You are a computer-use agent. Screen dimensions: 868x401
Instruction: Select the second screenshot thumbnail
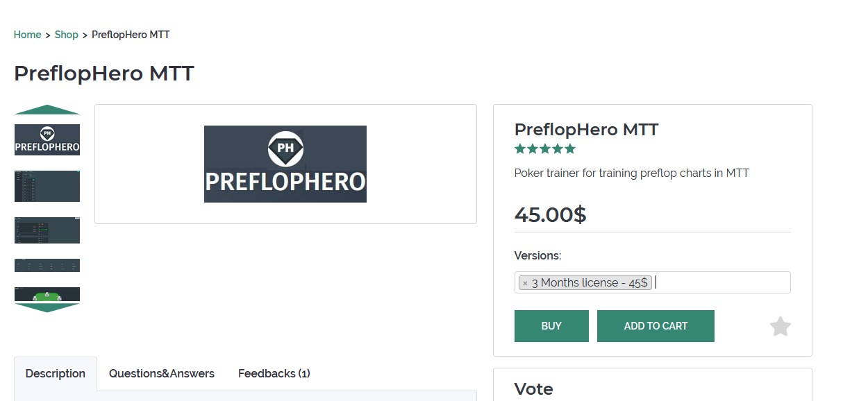pyautogui.click(x=47, y=186)
